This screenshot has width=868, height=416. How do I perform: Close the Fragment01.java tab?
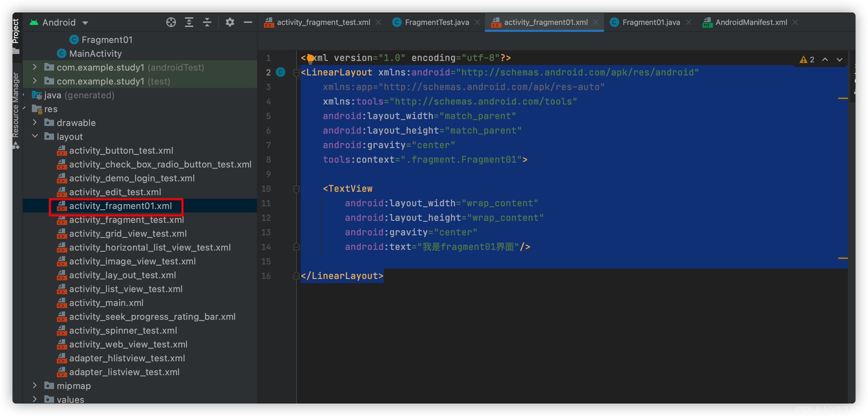pos(689,22)
